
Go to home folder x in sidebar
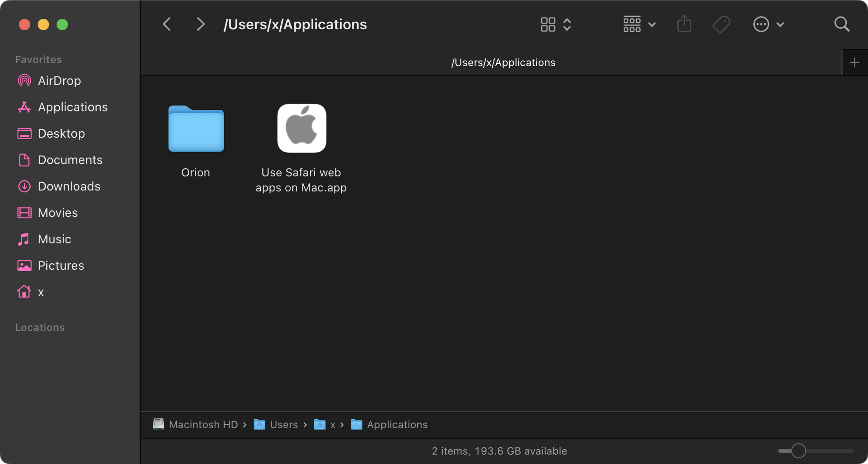(41, 292)
